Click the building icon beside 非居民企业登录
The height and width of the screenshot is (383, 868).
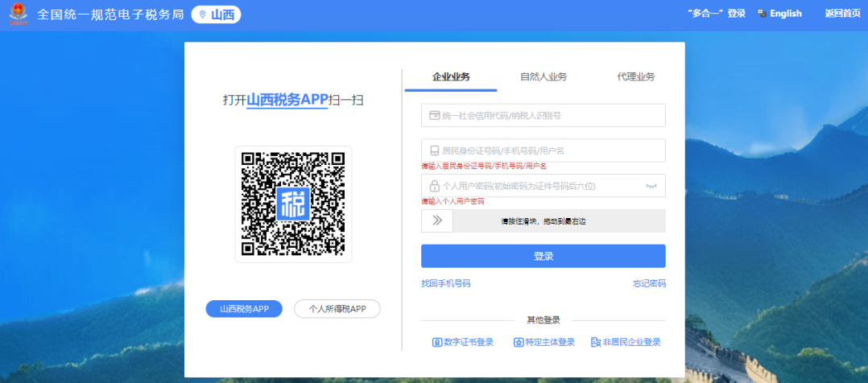pos(596,342)
